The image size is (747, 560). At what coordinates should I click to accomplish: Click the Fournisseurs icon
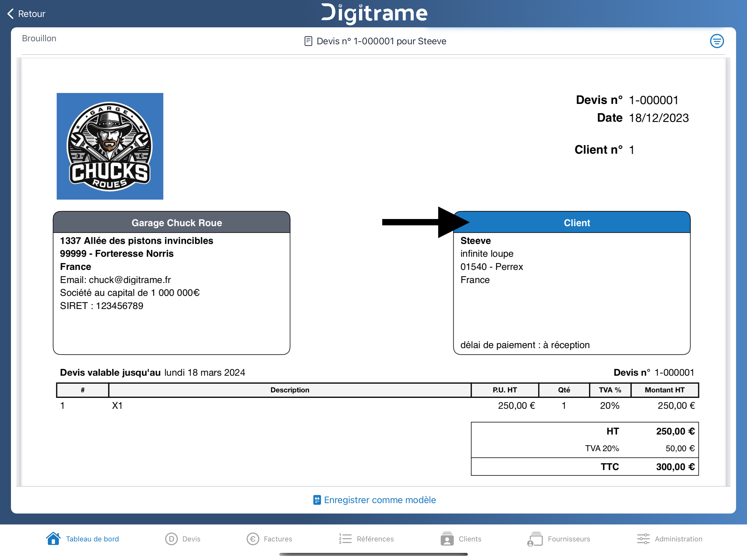[535, 539]
